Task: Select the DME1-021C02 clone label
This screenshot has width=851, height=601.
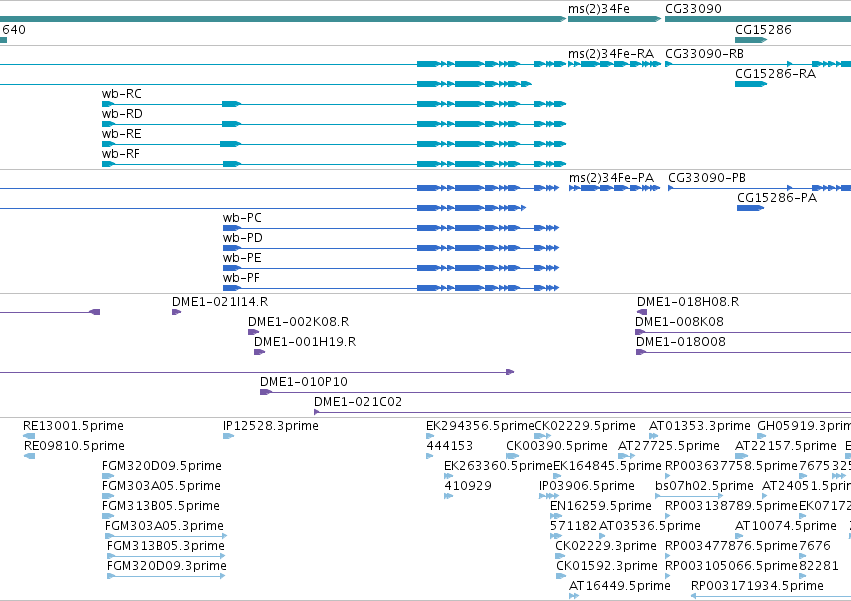Action: point(358,402)
